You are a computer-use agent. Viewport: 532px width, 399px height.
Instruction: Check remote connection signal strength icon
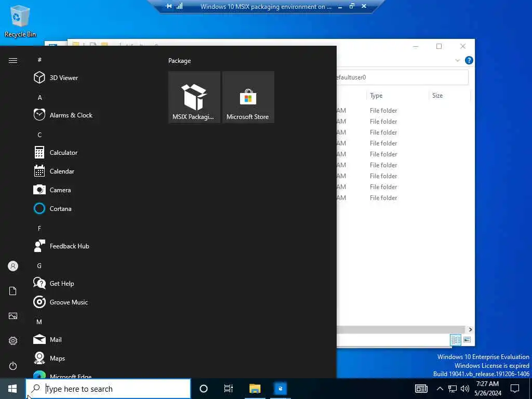(179, 6)
